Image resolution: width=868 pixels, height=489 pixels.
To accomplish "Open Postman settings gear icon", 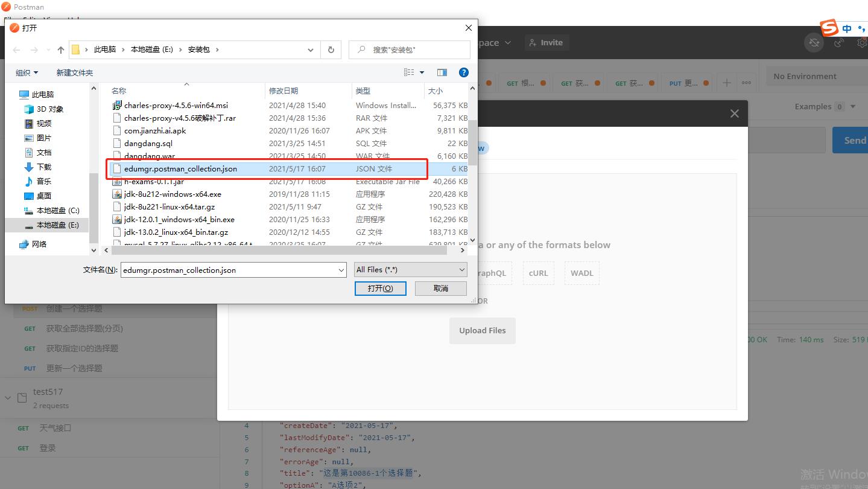I will point(863,43).
